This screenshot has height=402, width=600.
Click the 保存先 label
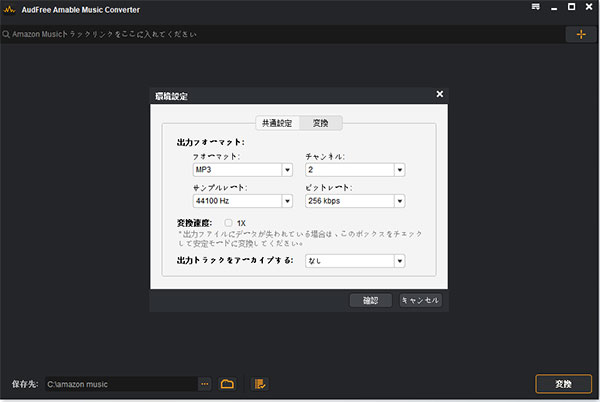[x=25, y=384]
